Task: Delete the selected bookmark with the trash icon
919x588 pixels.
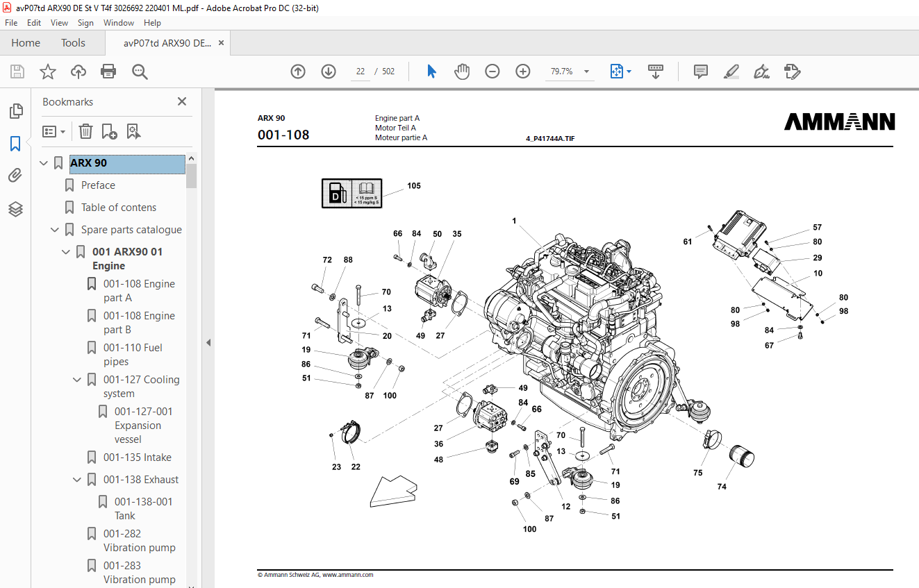Action: [85, 131]
